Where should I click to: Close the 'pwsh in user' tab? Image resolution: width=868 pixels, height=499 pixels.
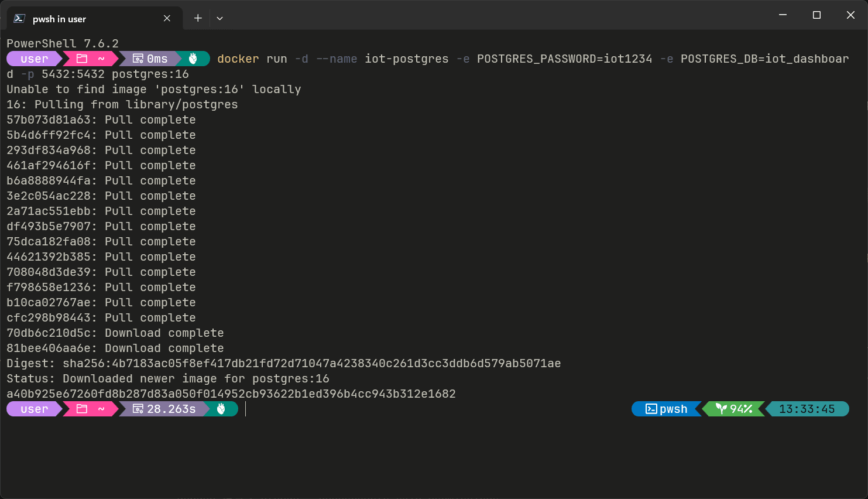click(x=167, y=18)
